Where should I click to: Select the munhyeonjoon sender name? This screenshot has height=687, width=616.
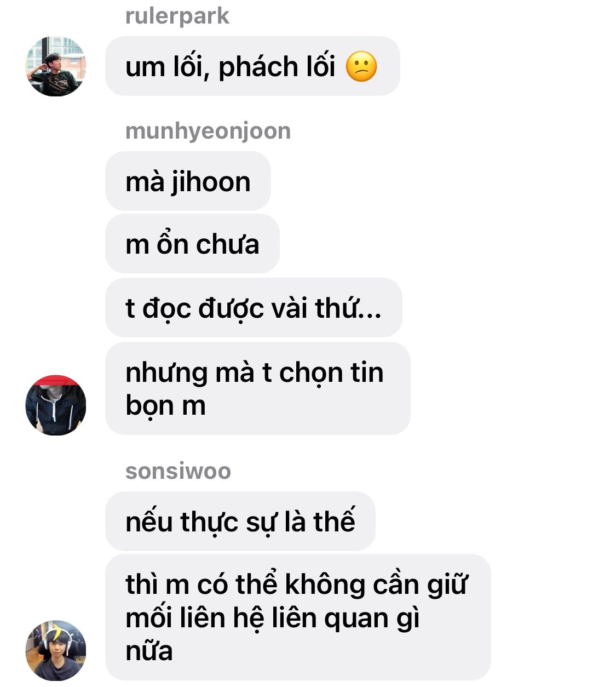[x=208, y=131]
